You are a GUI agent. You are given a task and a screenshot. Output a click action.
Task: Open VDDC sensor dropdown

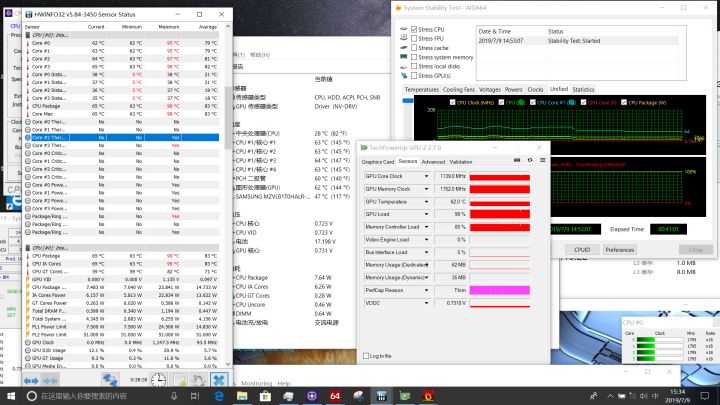pyautogui.click(x=426, y=303)
